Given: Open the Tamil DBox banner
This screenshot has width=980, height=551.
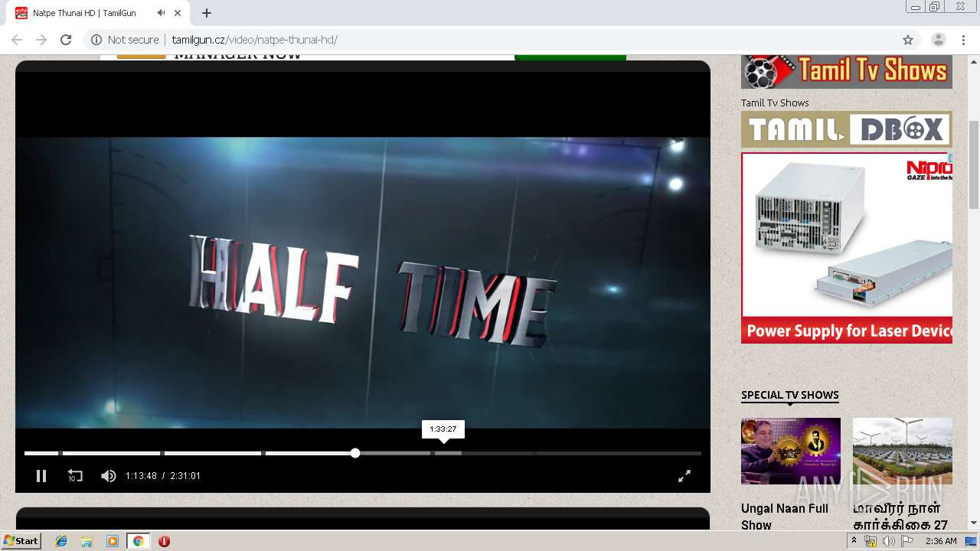Looking at the screenshot, I should click(x=847, y=129).
